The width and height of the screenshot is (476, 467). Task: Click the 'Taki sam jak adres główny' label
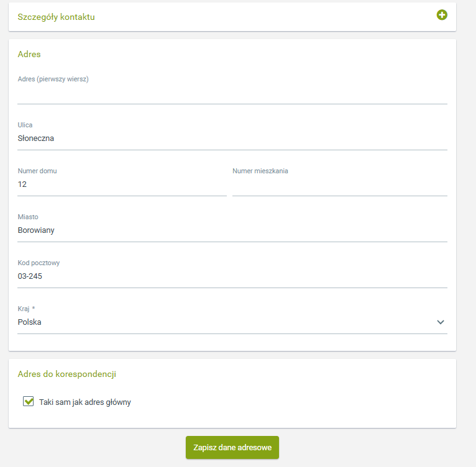pos(85,402)
